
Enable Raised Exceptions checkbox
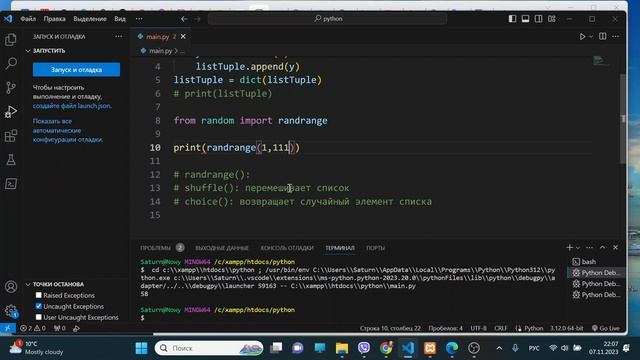click(39, 295)
